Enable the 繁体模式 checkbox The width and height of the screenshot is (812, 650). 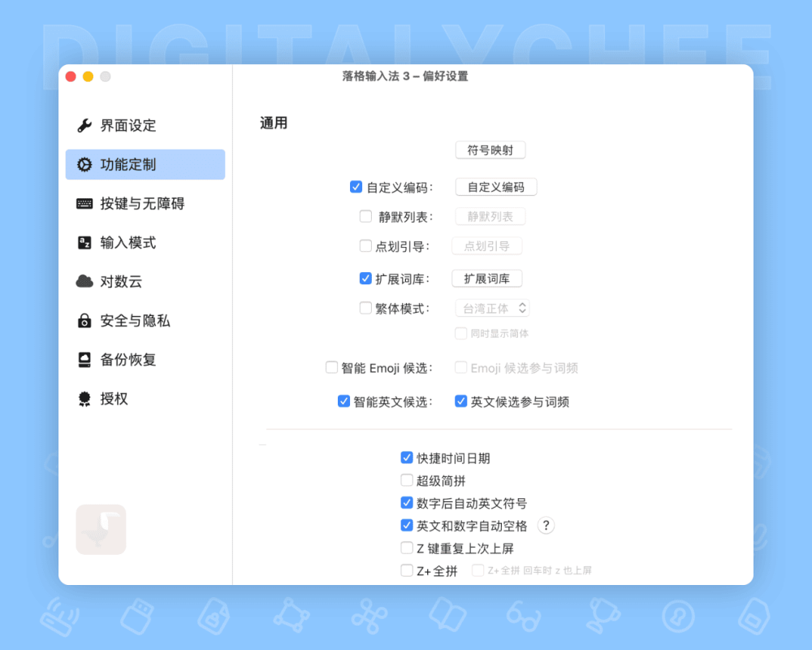click(x=365, y=308)
